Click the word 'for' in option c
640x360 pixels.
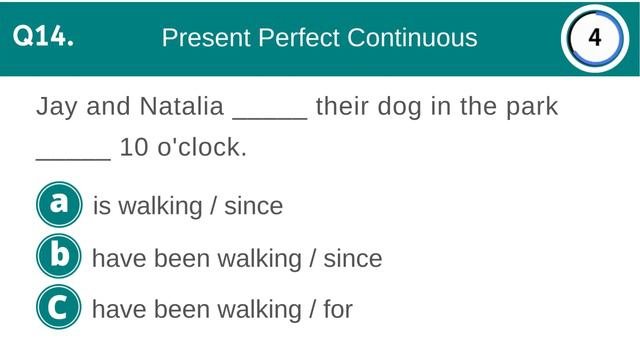338,309
